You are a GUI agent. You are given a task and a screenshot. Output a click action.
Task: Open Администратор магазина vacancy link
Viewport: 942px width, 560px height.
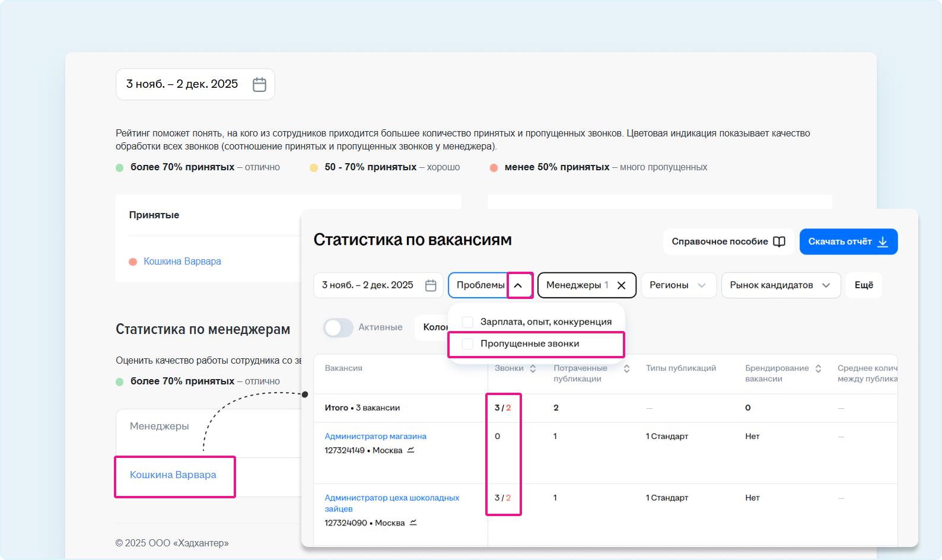(375, 436)
